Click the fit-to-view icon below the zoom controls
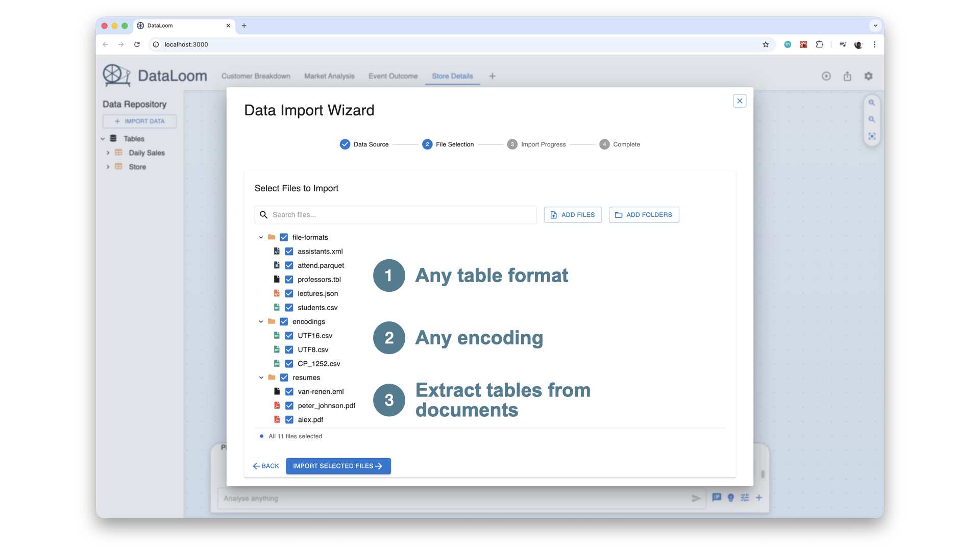Image resolution: width=980 pixels, height=551 pixels. click(x=872, y=136)
